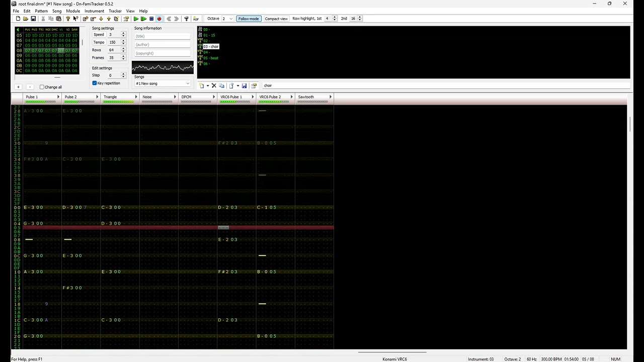
Task: Loop the pattern with the play-loop icon
Action: point(143,19)
